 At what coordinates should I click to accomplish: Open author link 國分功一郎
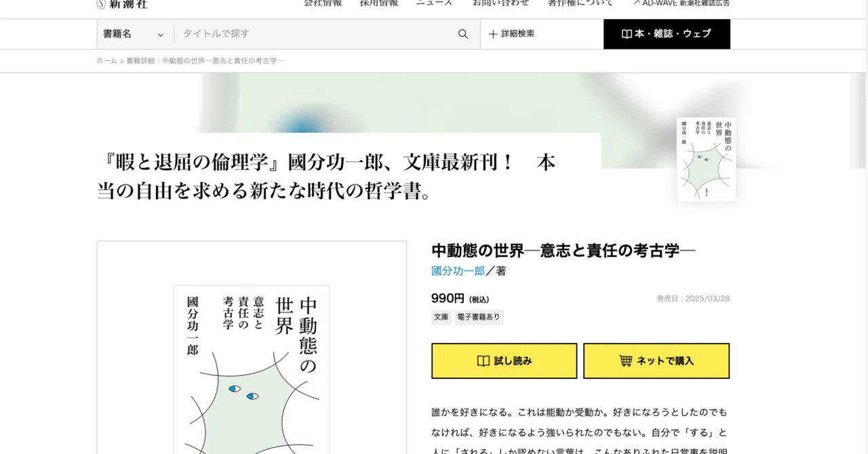(x=458, y=271)
